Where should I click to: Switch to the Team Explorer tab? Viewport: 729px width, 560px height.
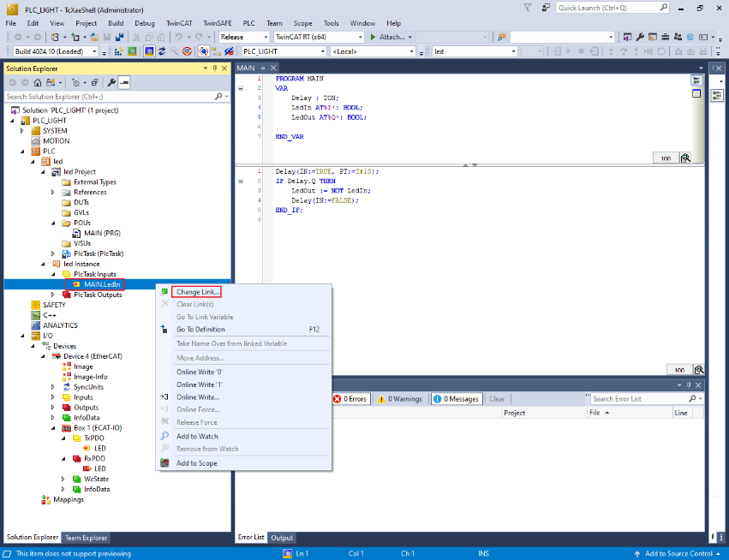tap(87, 538)
